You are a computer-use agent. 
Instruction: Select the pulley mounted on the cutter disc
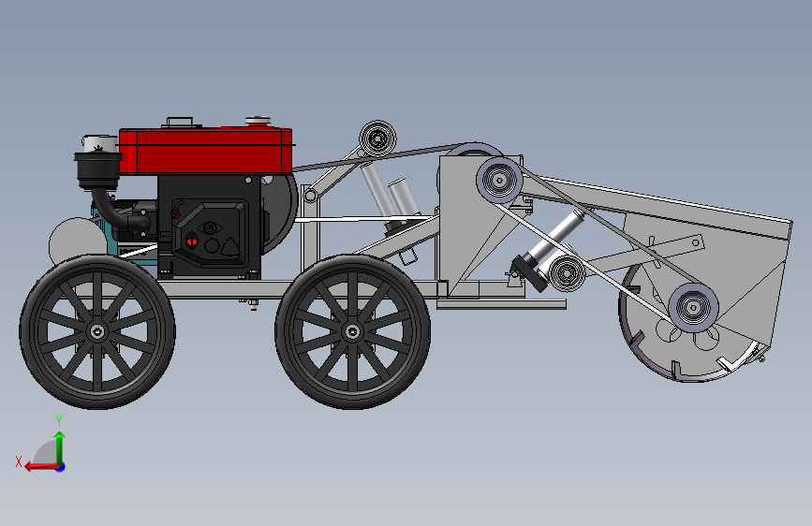point(693,308)
